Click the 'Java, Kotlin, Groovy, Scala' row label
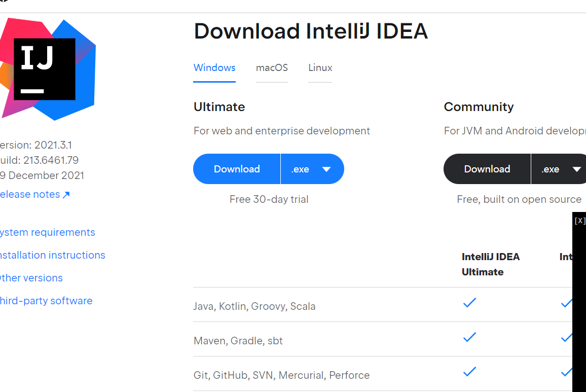Image resolution: width=586 pixels, height=392 pixels. [254, 306]
